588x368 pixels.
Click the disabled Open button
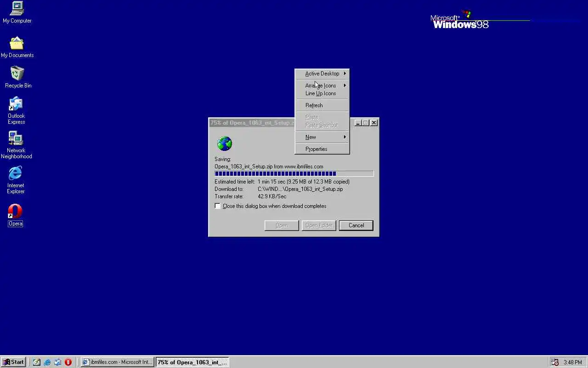[282, 225]
